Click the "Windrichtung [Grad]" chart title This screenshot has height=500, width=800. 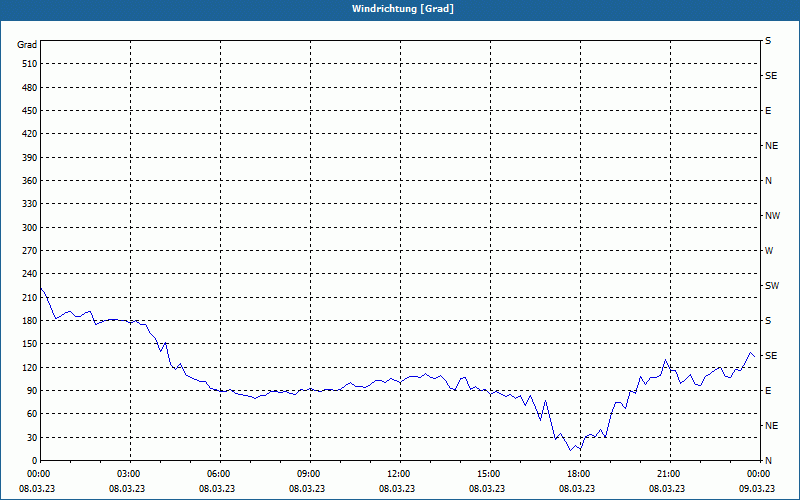pyautogui.click(x=403, y=9)
